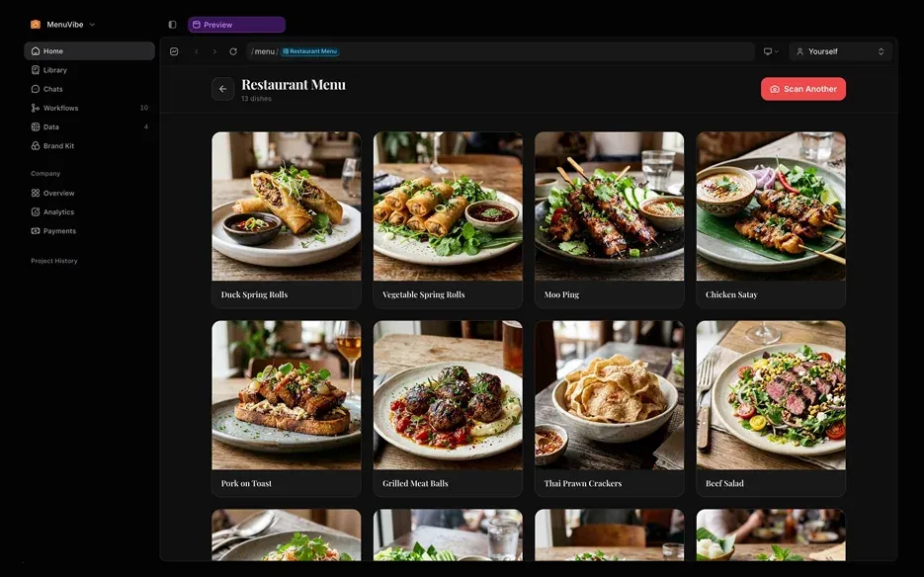Click the Scan Another button
924x577 pixels.
click(x=803, y=88)
